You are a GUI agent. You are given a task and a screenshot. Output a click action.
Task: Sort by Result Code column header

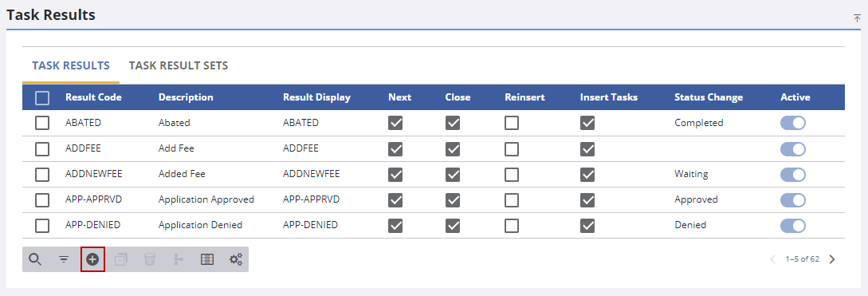(x=93, y=97)
